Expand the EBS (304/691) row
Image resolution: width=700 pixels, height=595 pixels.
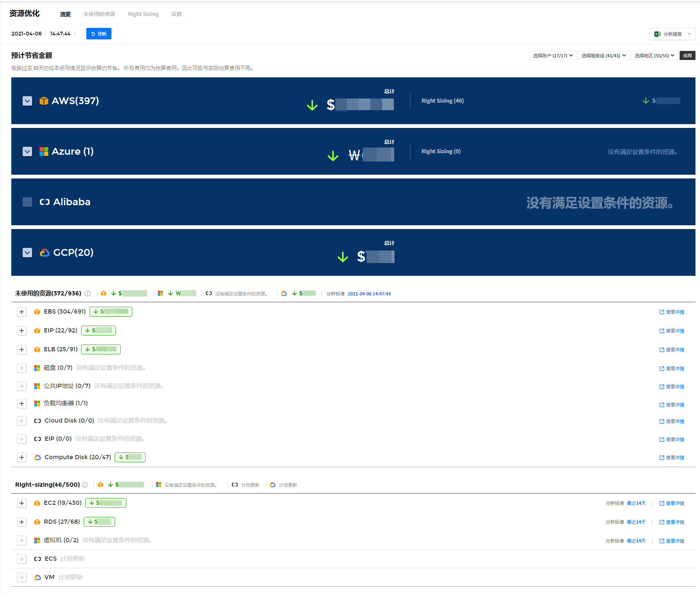tap(22, 312)
